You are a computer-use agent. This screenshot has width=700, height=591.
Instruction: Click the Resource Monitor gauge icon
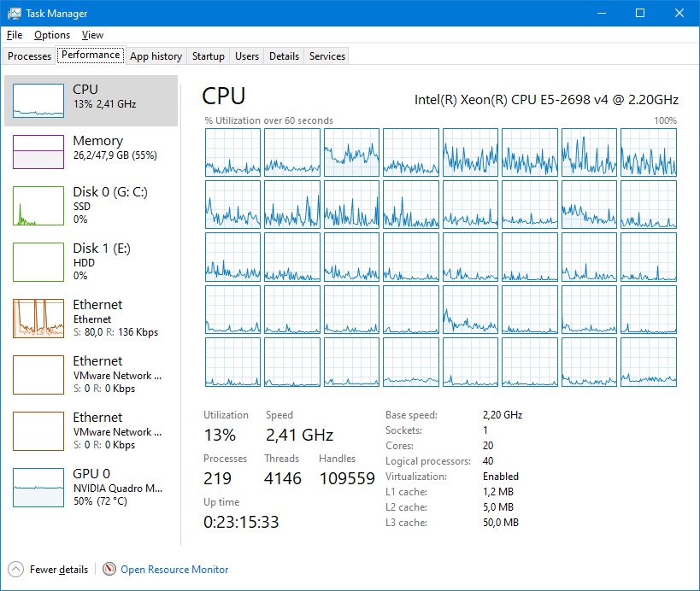coord(109,569)
